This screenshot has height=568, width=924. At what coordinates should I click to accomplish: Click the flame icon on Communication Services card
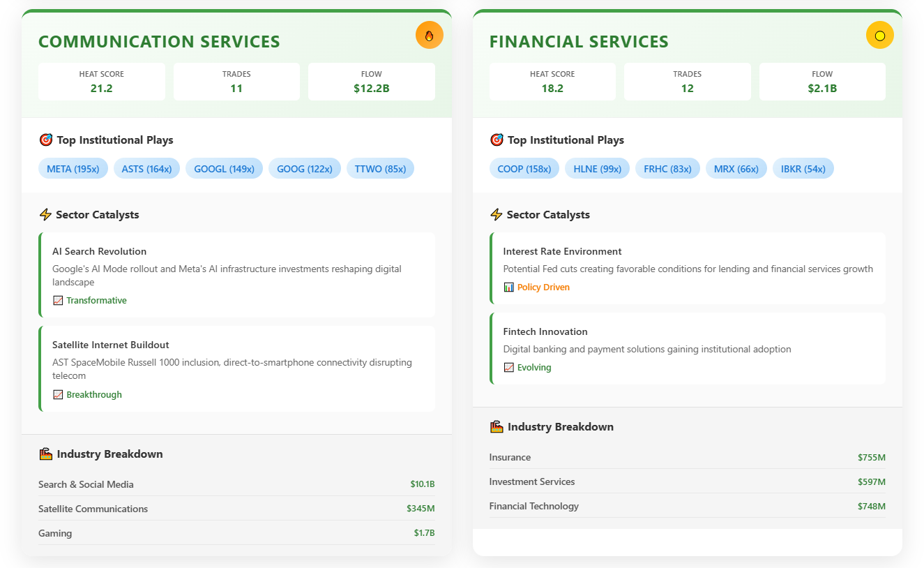tap(430, 36)
